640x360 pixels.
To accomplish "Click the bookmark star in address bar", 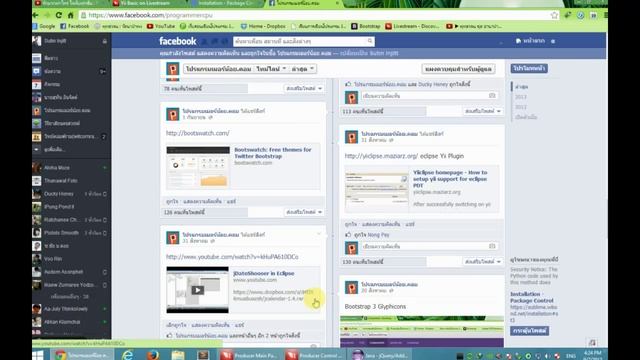I will pos(554,15).
